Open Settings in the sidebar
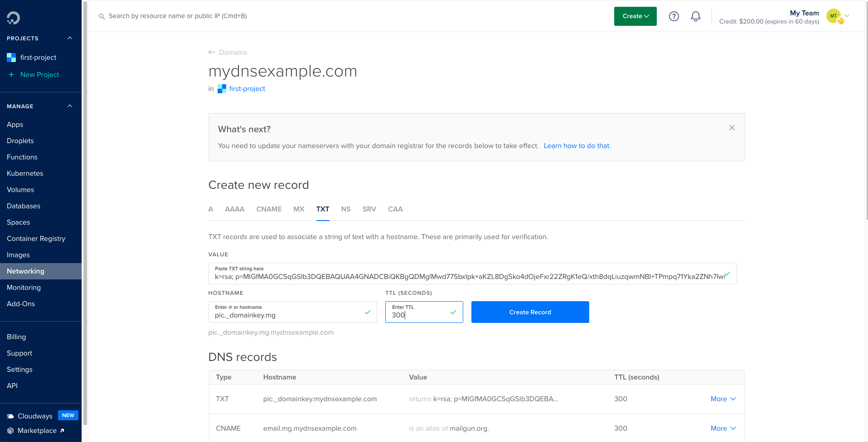Image resolution: width=868 pixels, height=442 pixels. 19,370
